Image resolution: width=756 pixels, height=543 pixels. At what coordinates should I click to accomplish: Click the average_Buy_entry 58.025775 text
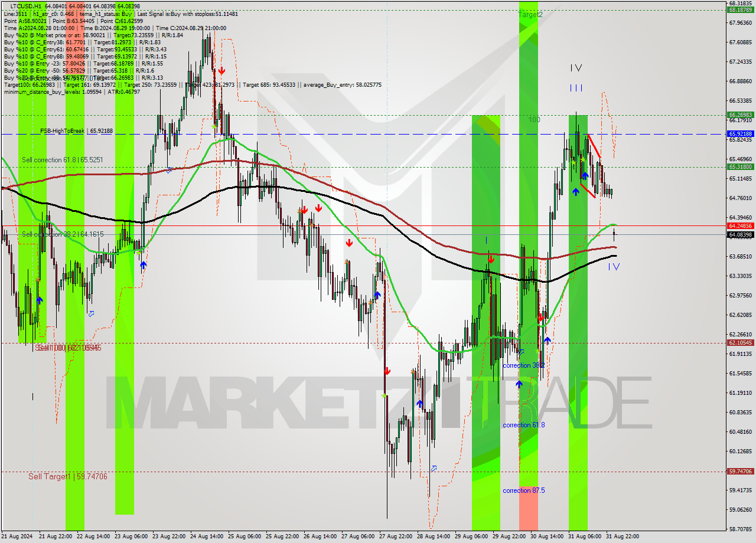(x=344, y=85)
